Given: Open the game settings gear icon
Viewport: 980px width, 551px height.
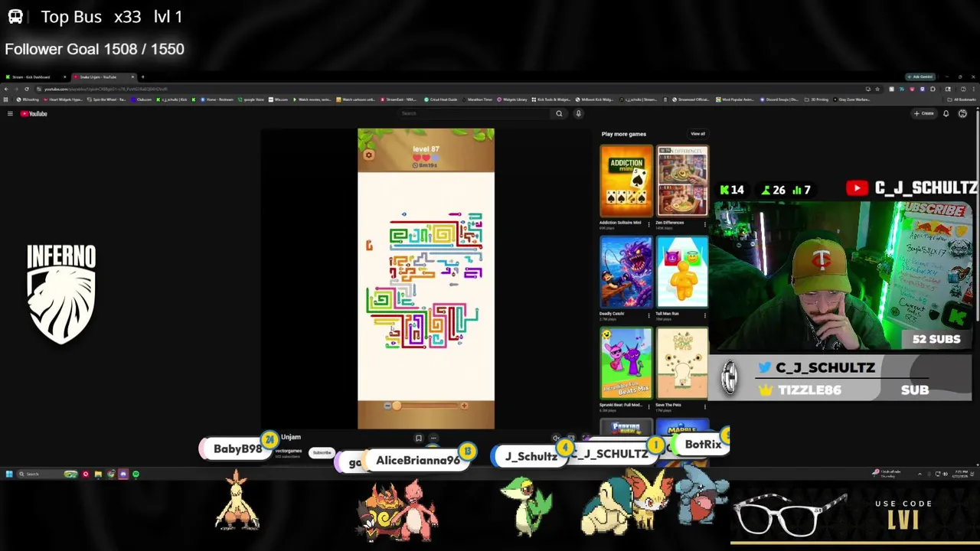Looking at the screenshot, I should pyautogui.click(x=368, y=155).
